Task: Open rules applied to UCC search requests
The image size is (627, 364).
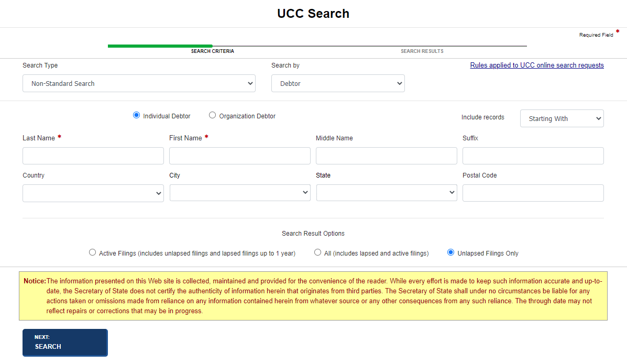Action: click(536, 65)
